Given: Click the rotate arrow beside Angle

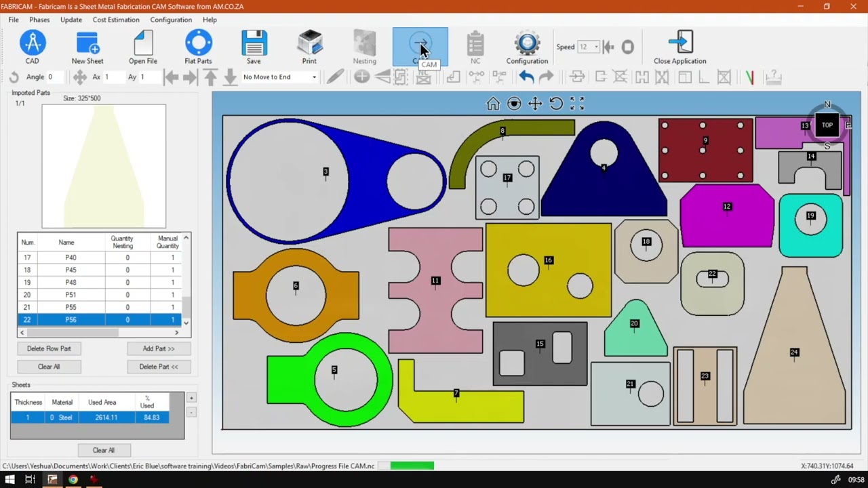Looking at the screenshot, I should (x=14, y=77).
